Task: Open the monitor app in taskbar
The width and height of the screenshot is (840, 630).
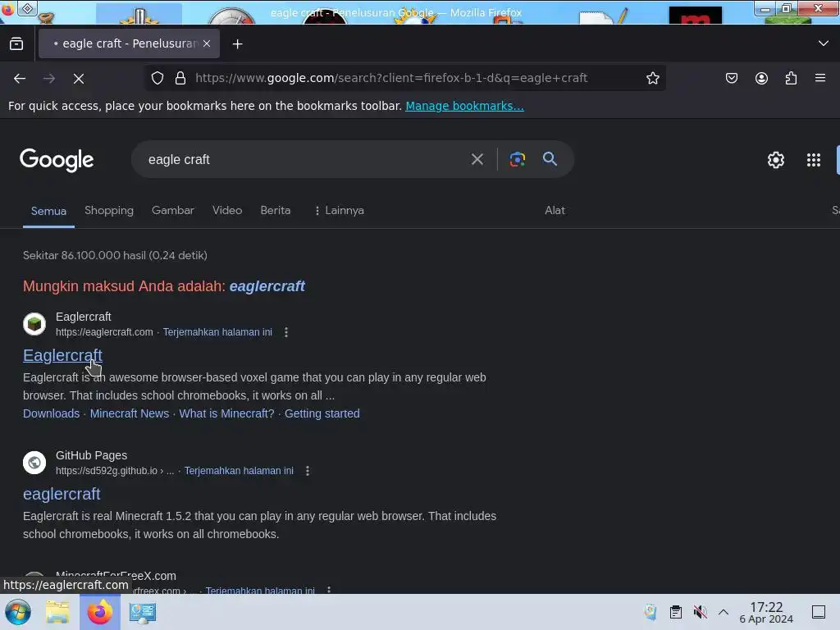Action: 143,612
